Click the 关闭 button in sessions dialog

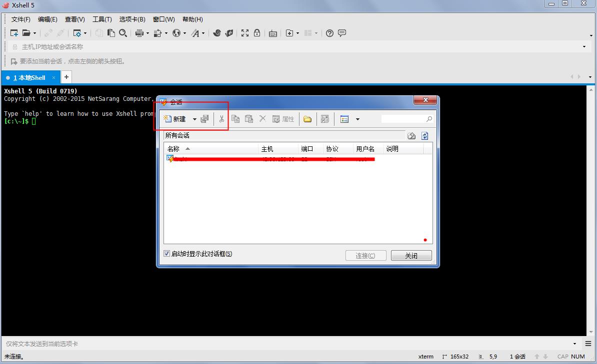coord(411,256)
